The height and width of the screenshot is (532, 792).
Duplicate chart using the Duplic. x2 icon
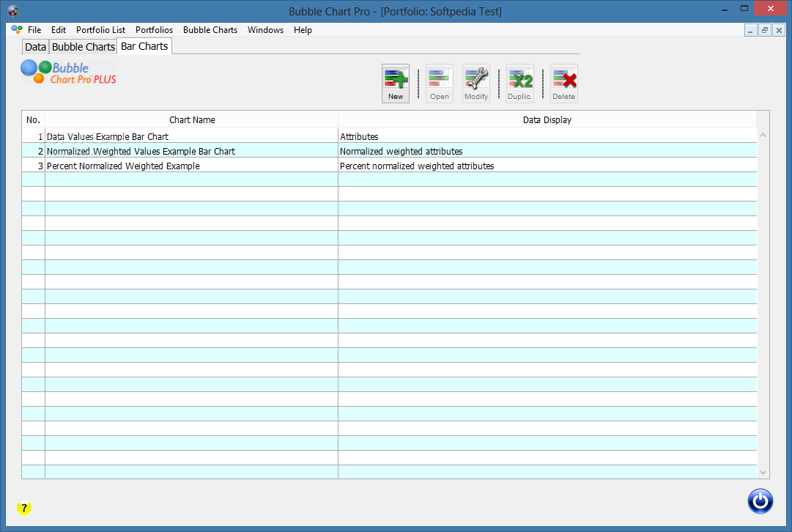[x=519, y=84]
